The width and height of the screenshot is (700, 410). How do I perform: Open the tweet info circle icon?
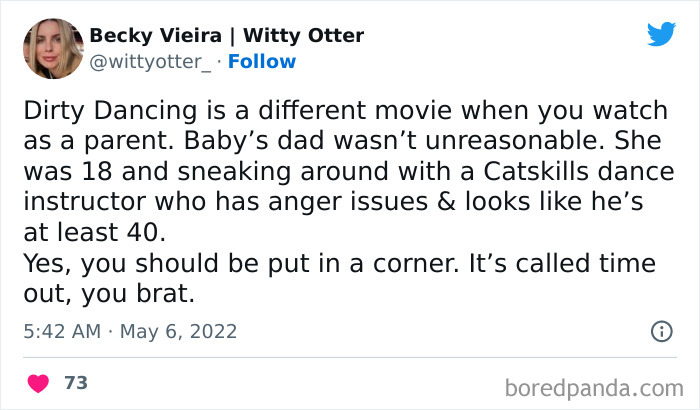pyautogui.click(x=660, y=330)
